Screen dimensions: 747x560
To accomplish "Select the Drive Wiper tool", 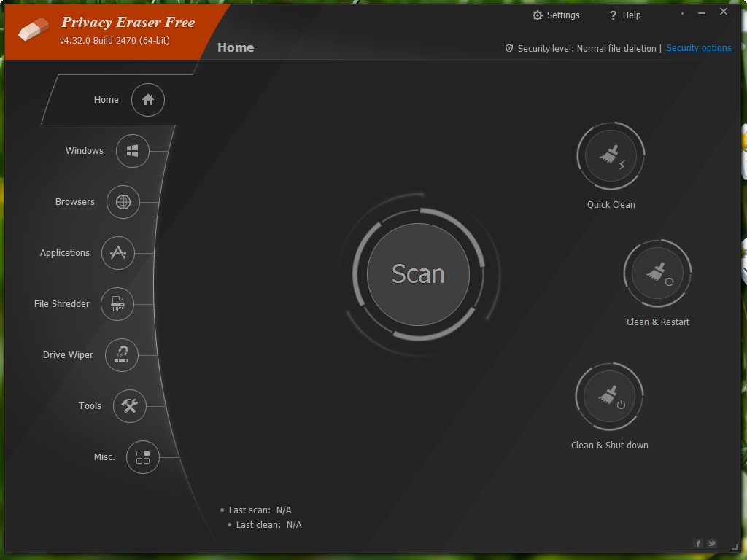I will point(122,355).
